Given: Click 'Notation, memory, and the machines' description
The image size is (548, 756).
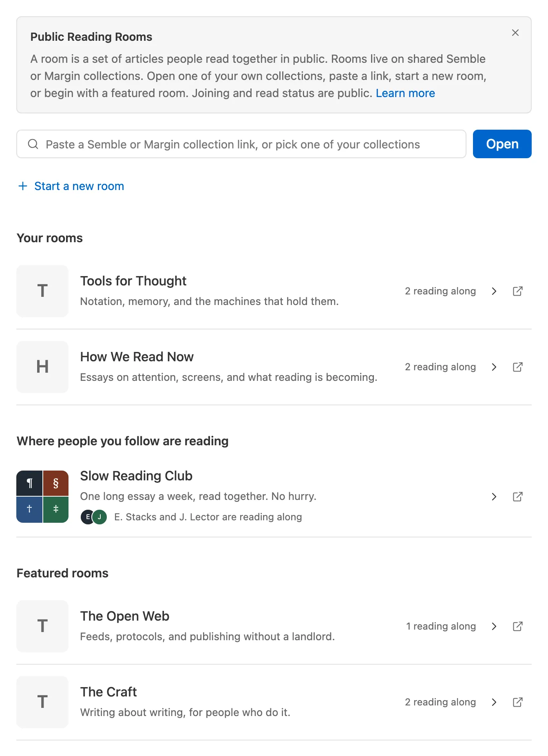Looking at the screenshot, I should tap(210, 301).
